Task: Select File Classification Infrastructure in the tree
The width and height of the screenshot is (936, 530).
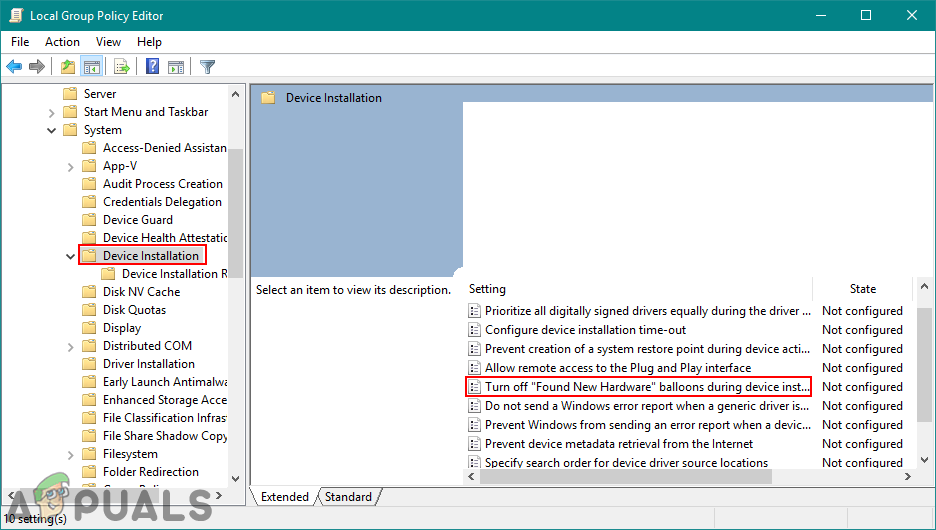Action: click(165, 417)
